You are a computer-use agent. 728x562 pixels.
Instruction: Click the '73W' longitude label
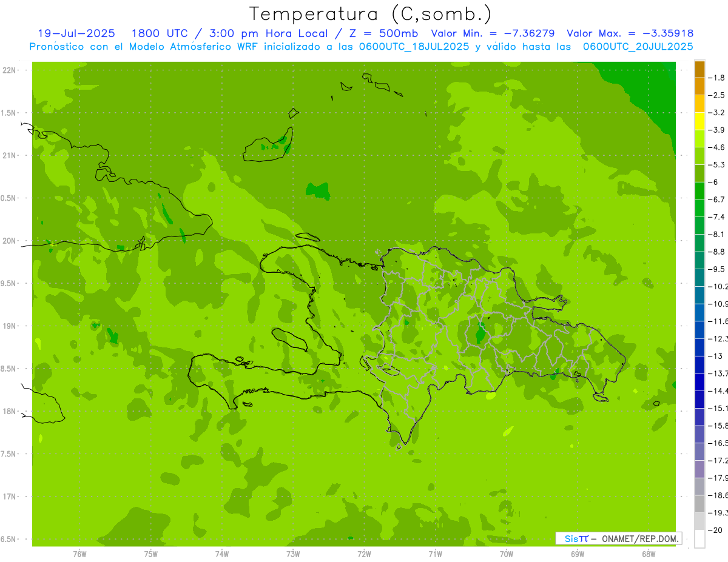click(x=293, y=554)
